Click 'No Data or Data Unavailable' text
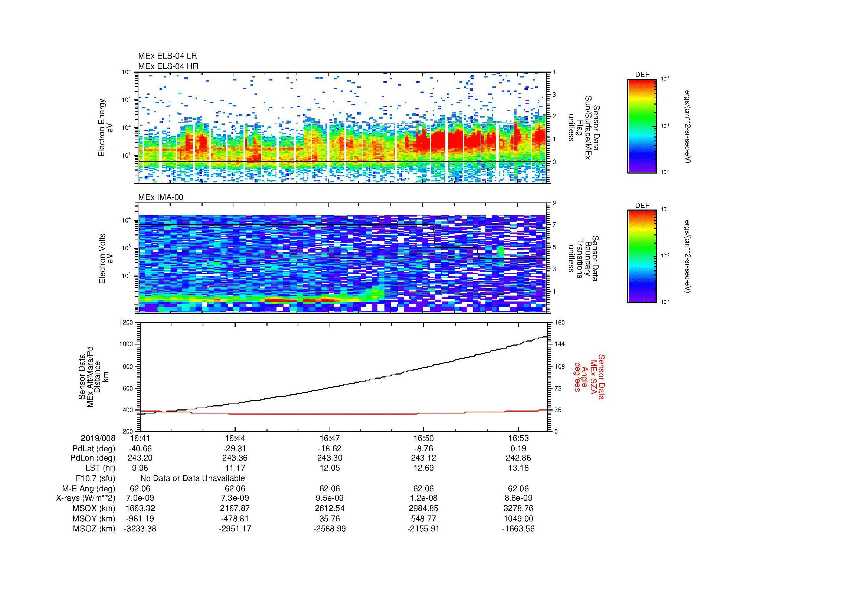The image size is (868, 613). pyautogui.click(x=193, y=478)
